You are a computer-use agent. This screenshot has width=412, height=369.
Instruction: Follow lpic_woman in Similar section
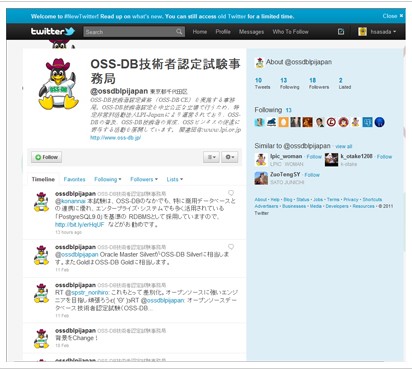pos(314,156)
